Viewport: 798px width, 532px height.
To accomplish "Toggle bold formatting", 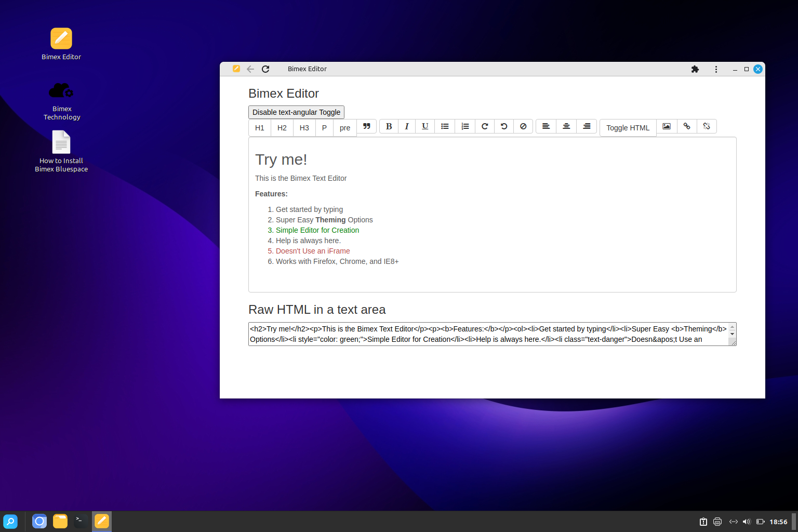I will point(389,126).
